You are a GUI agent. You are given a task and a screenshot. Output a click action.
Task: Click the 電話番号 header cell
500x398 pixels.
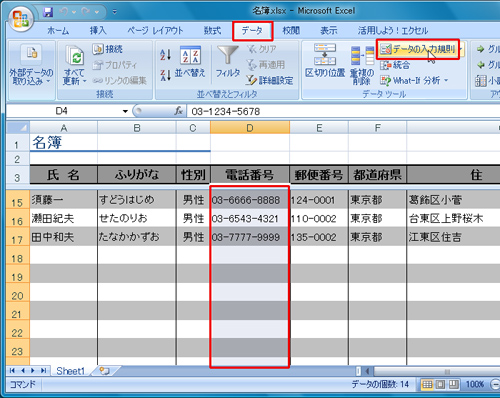coord(250,175)
